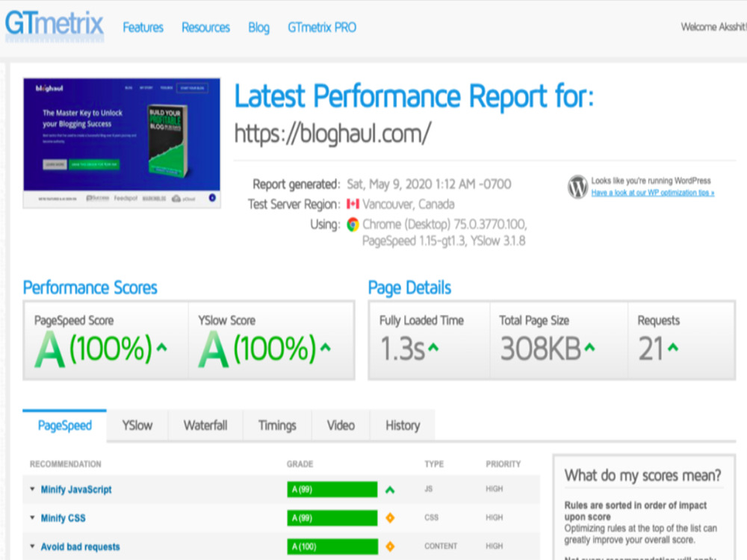The width and height of the screenshot is (747, 560).
Task: Click the GTmetrix logo
Action: (55, 25)
